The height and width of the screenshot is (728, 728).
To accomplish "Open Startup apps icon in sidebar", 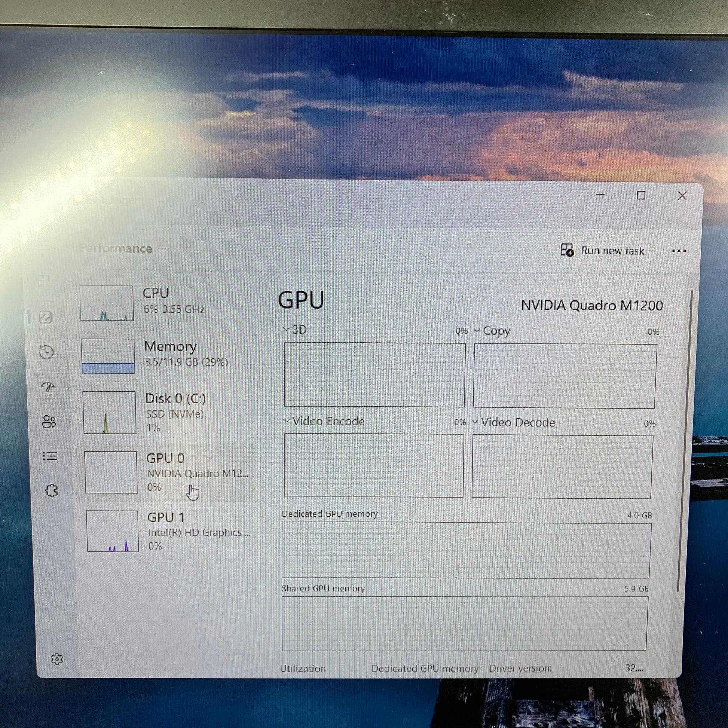I will [x=48, y=386].
